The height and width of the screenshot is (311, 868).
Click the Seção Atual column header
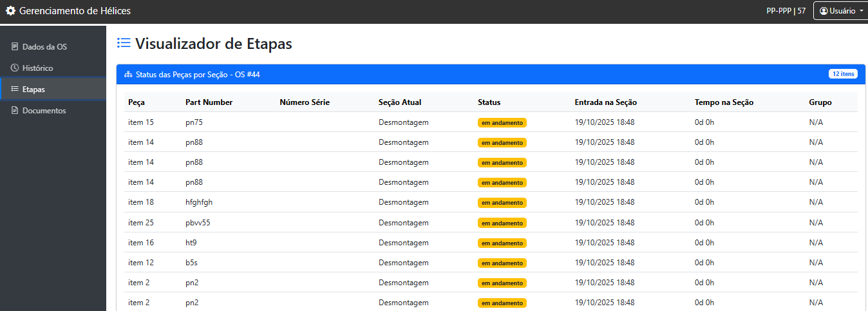pos(400,102)
